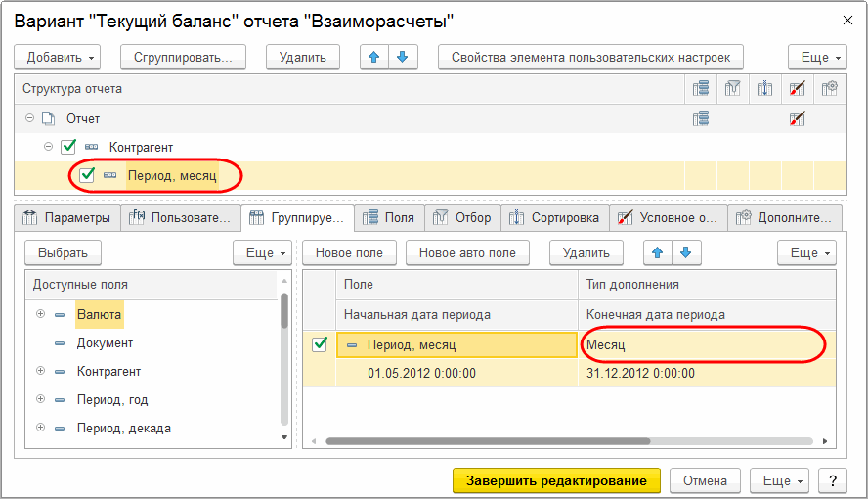Click additional settings gear icon in header

point(829,89)
